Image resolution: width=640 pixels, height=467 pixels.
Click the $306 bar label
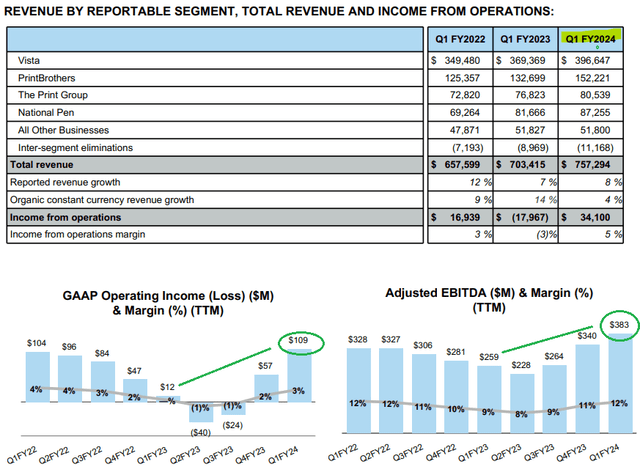(423, 345)
